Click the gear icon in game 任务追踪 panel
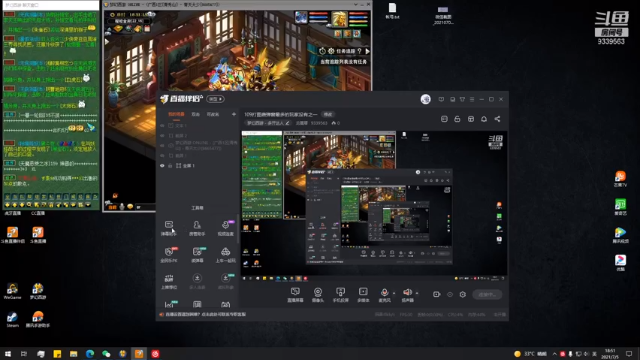Image resolution: width=640 pixels, height=360 pixels. tap(331, 51)
